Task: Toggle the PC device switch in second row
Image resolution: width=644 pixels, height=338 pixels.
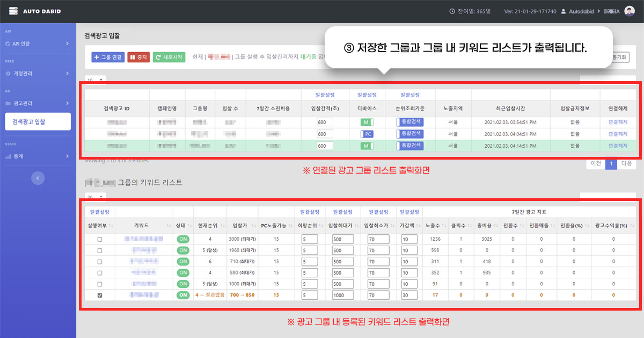Action: point(368,134)
